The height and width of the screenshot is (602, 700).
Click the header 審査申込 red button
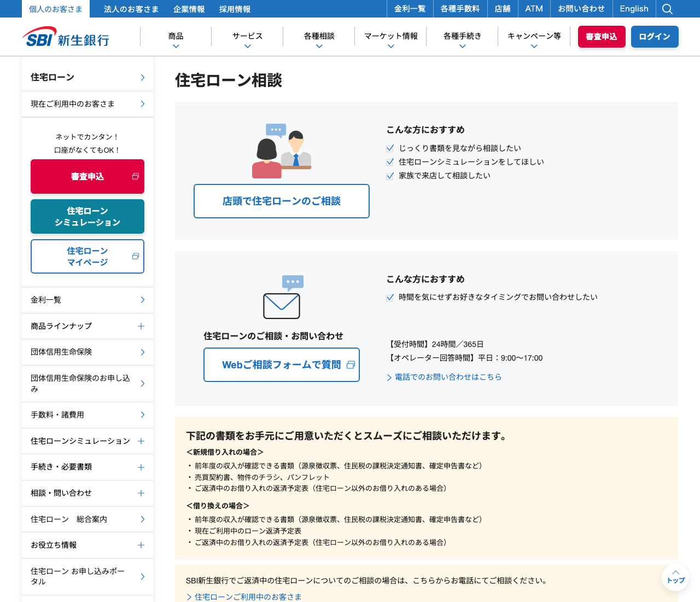[602, 37]
